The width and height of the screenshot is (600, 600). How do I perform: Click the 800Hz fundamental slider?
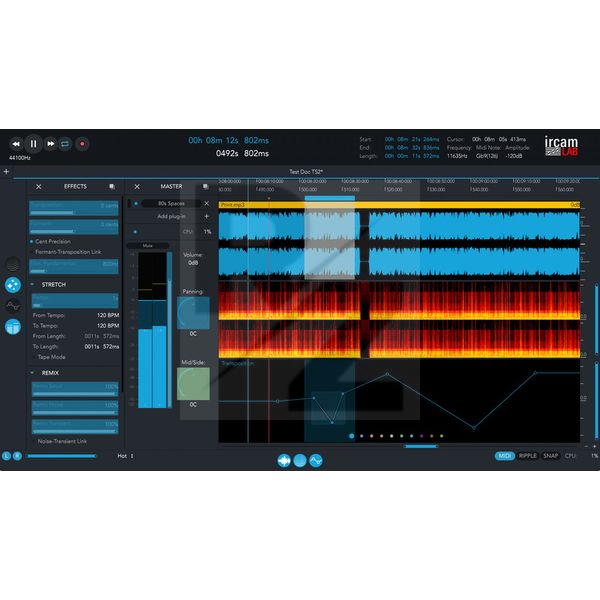(x=74, y=267)
